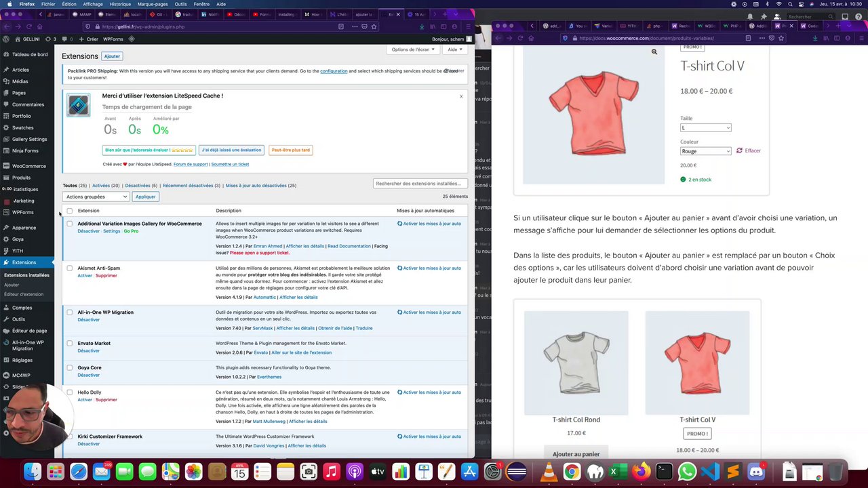Open the T-shirt Col Rond product thumbnail
This screenshot has width=868, height=488.
(x=576, y=363)
